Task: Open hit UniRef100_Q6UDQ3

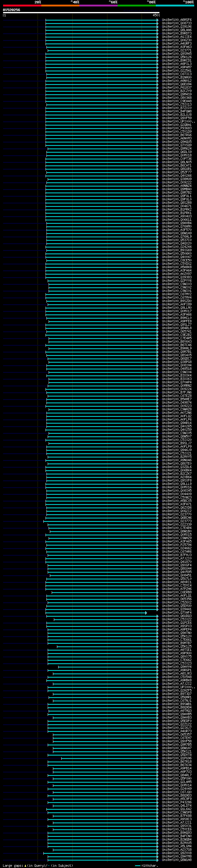Action: (176, 616)
